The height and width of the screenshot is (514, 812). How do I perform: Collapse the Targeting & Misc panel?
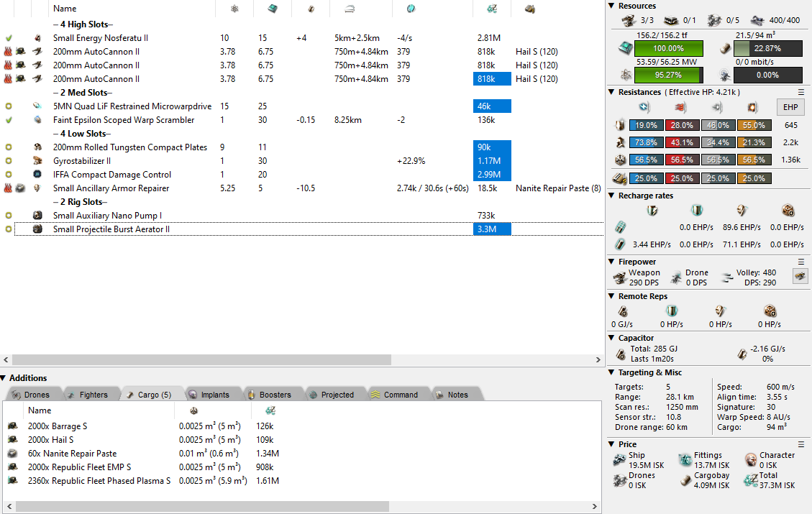611,372
